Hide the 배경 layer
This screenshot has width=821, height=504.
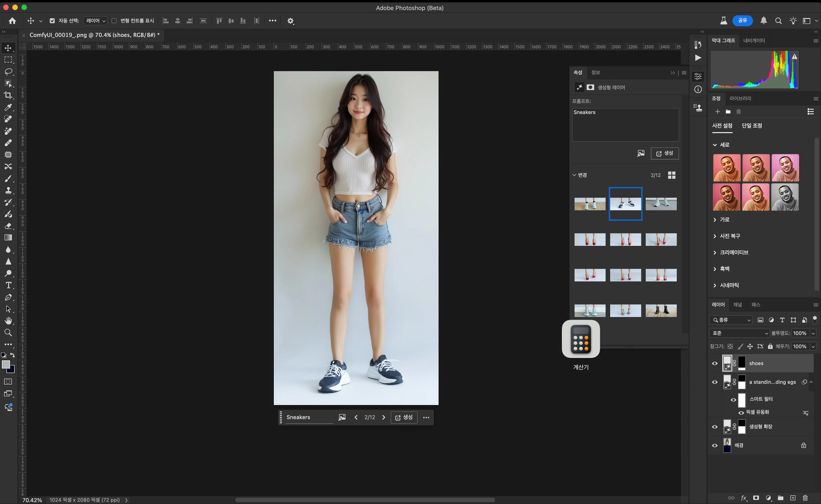pos(715,445)
